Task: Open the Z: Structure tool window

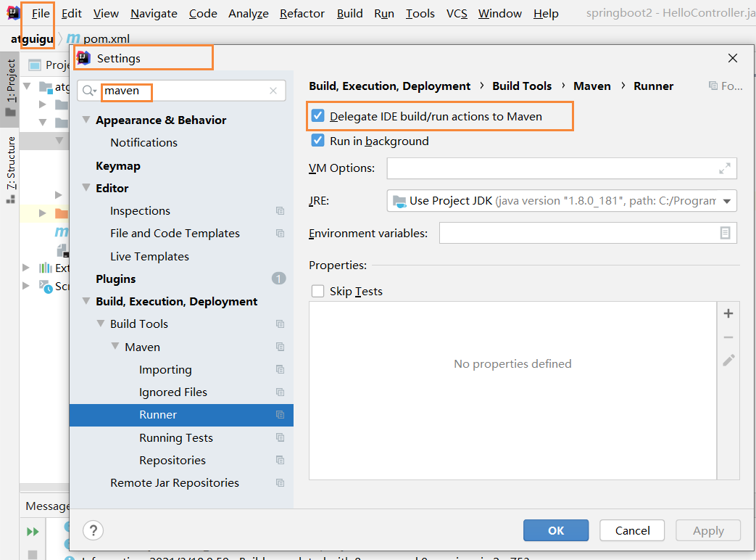Action: click(11, 169)
